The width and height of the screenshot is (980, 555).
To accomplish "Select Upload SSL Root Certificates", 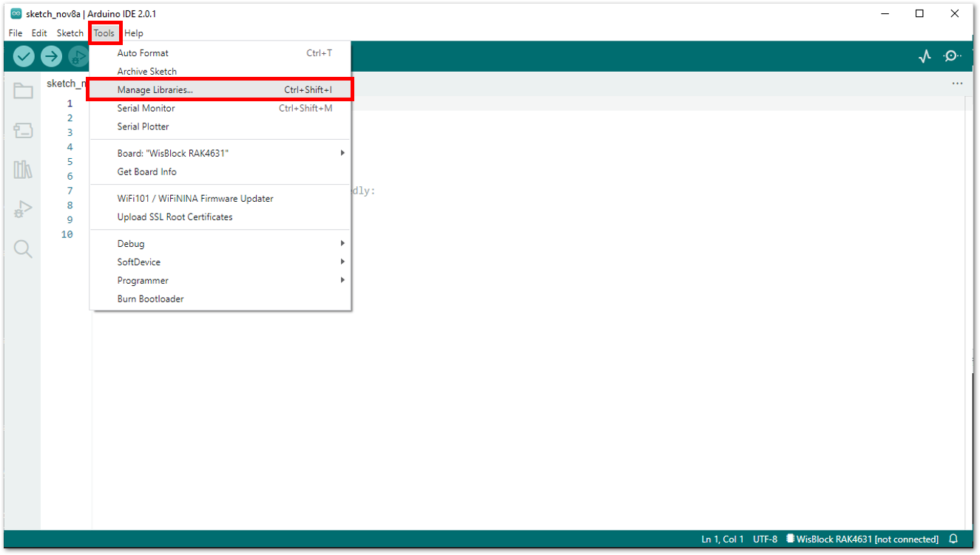I will [x=220, y=217].
